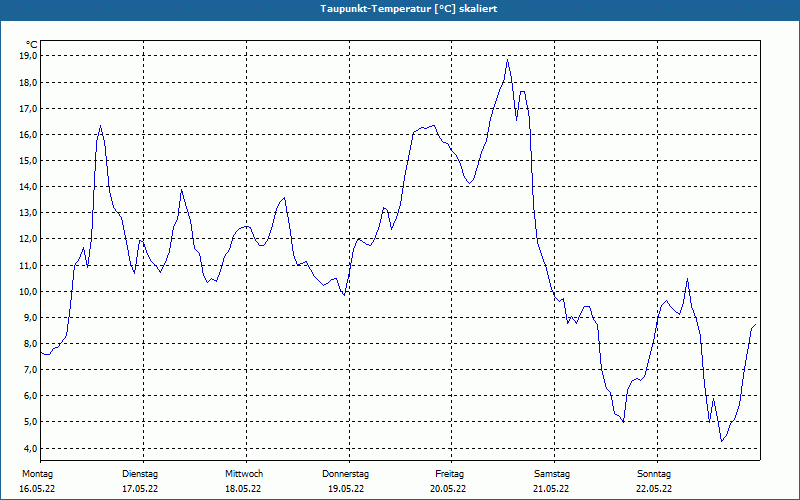Viewport: 800px width, 500px height.
Task: Click the '14,0' y-axis label
Action: pos(28,187)
